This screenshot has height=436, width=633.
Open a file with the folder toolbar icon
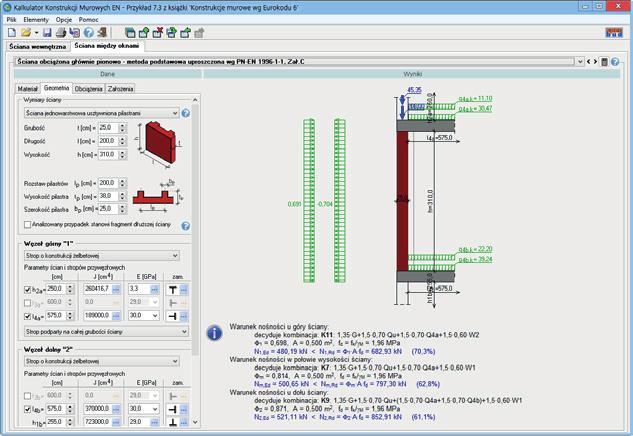26,33
